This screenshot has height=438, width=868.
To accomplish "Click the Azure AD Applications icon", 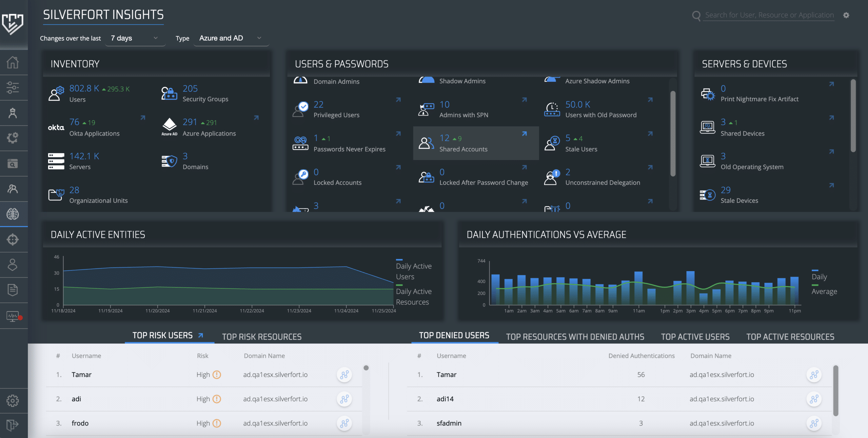I will pos(169,127).
